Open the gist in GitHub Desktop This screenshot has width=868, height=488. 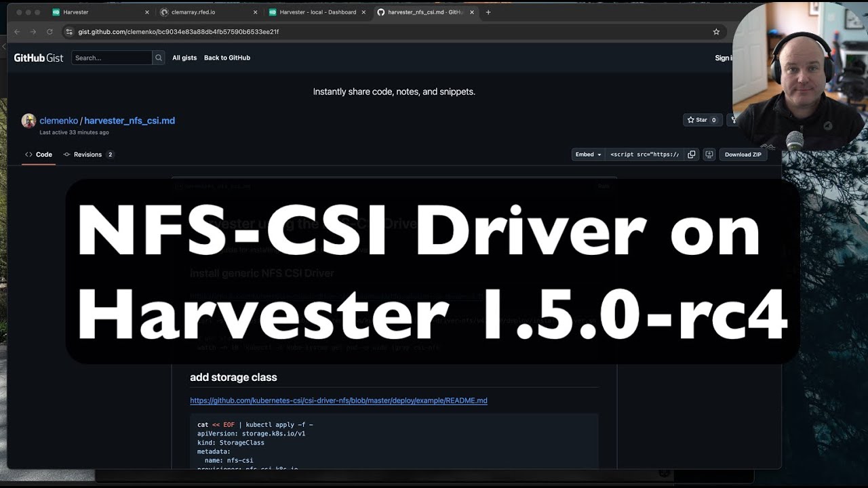point(709,155)
